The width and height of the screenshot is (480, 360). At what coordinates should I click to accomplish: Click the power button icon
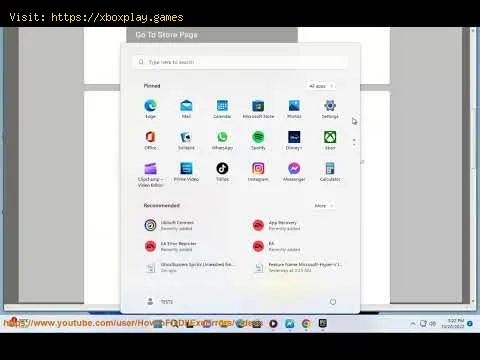point(333,302)
